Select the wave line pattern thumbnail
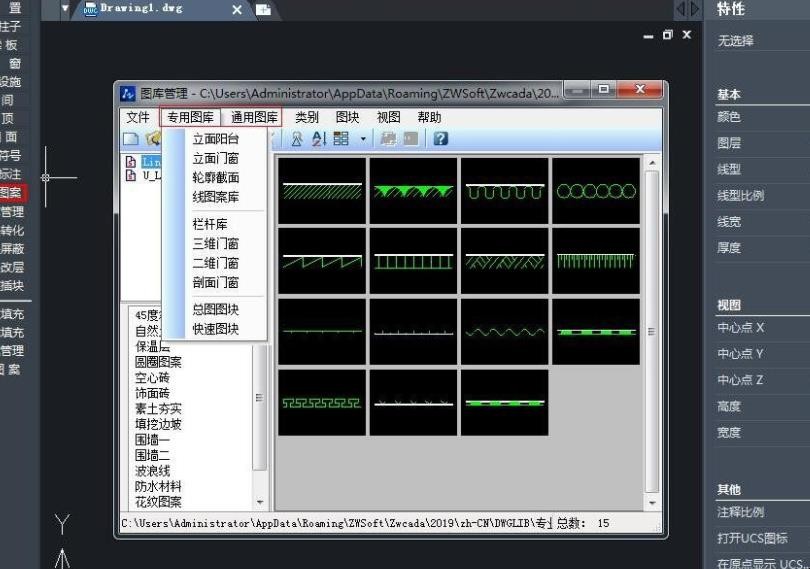 pyautogui.click(x=504, y=331)
